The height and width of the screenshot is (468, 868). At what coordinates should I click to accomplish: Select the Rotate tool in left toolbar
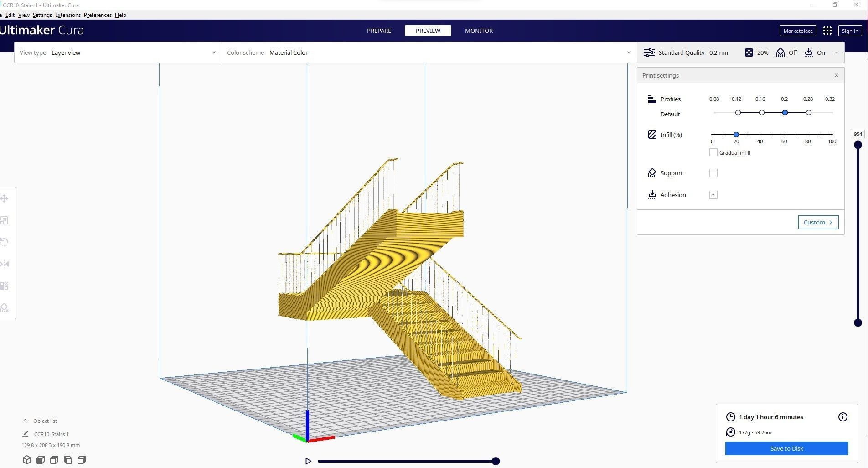pos(4,242)
